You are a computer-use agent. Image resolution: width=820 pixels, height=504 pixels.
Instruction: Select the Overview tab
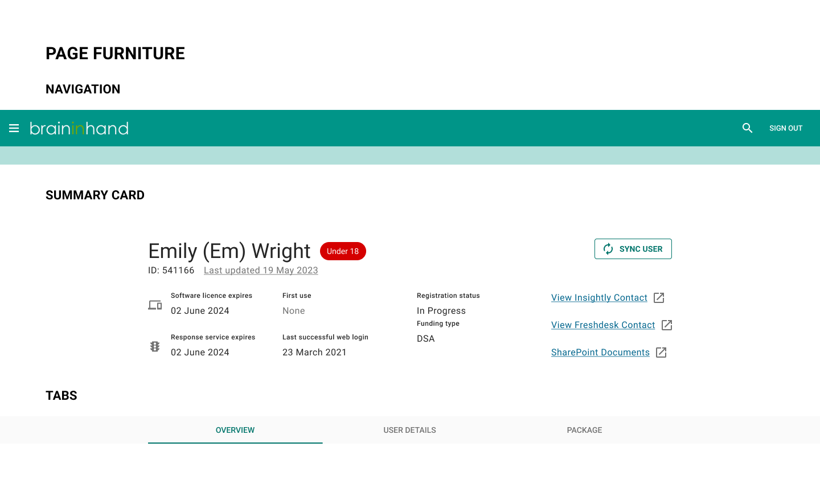[235, 430]
